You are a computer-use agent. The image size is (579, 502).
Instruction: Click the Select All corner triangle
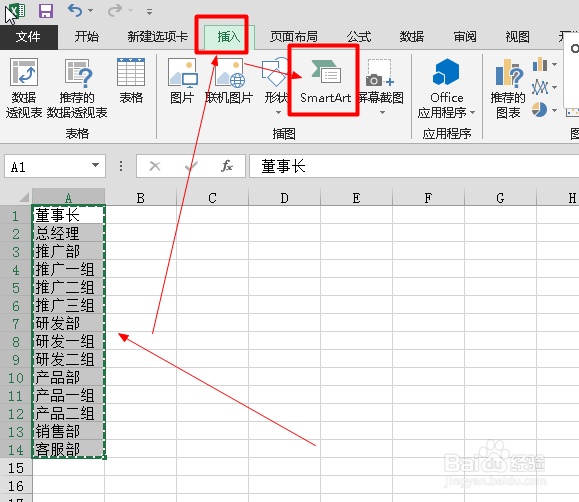coord(23,197)
